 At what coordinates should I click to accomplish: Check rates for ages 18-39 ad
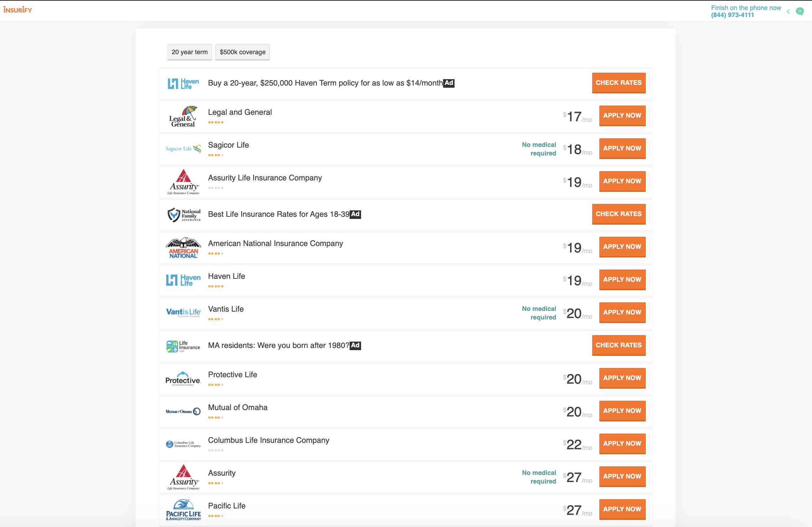click(619, 214)
